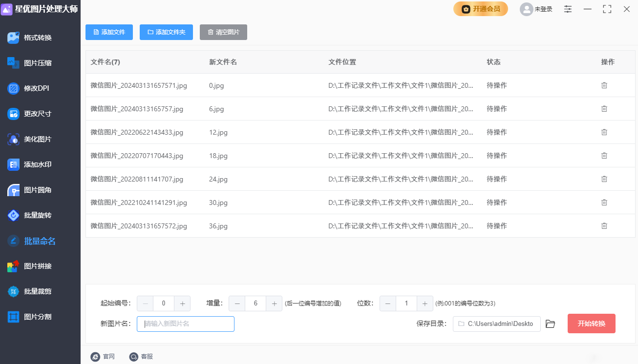Viewport: 638px width, 364px height.
Task: Select file 微信图片_20220622143433.jpg
Action: [x=137, y=132]
